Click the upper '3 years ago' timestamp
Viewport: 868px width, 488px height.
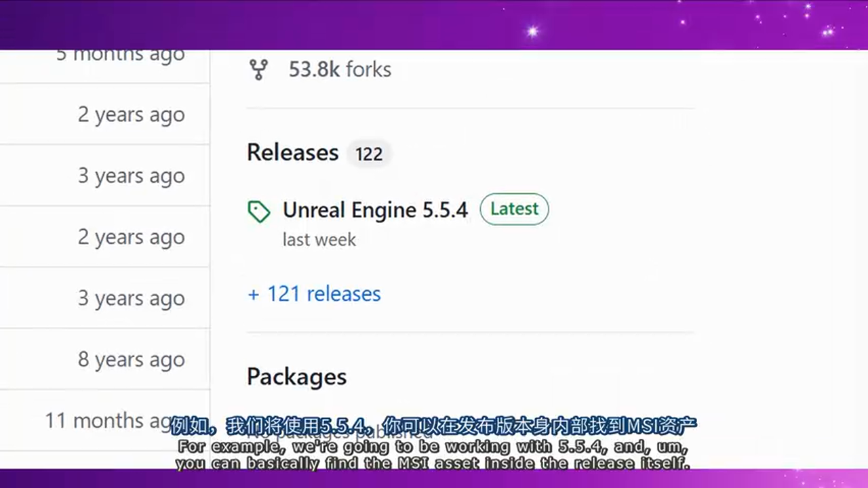pos(131,176)
